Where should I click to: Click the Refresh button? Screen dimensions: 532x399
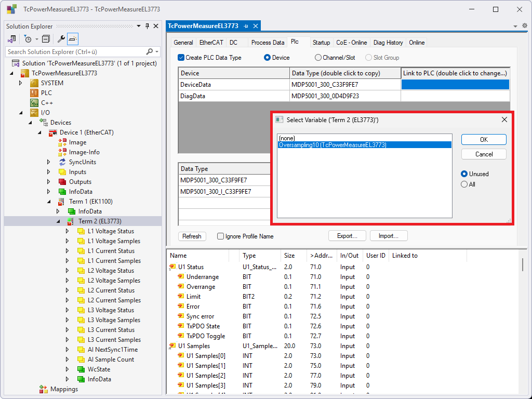click(192, 236)
